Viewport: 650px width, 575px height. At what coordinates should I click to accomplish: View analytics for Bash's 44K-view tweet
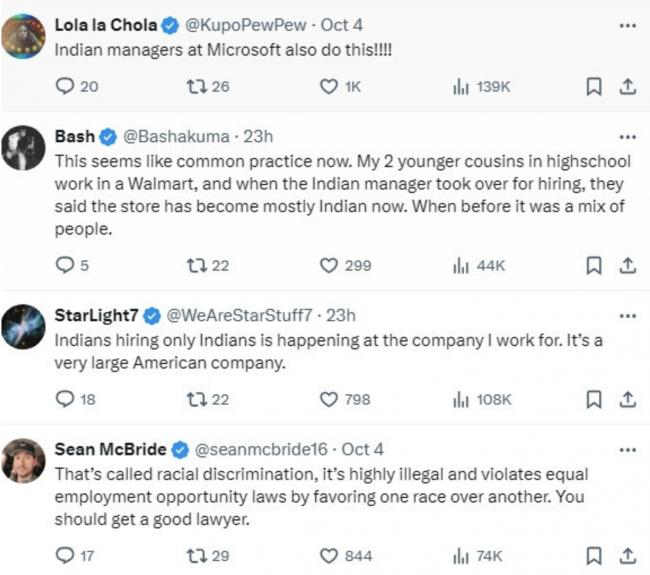point(462,265)
